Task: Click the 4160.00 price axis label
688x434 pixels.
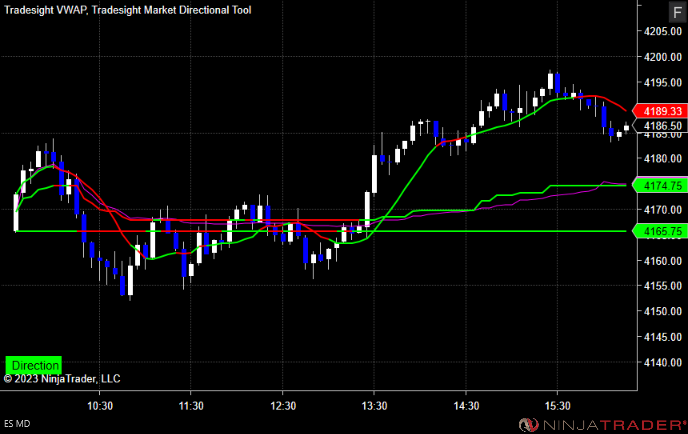Action: click(x=663, y=261)
